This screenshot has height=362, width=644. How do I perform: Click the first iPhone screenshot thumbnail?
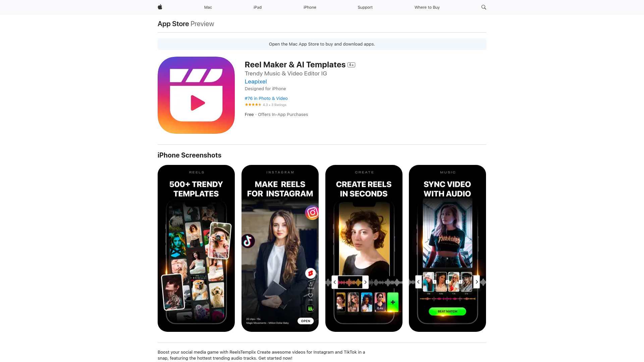(x=196, y=248)
